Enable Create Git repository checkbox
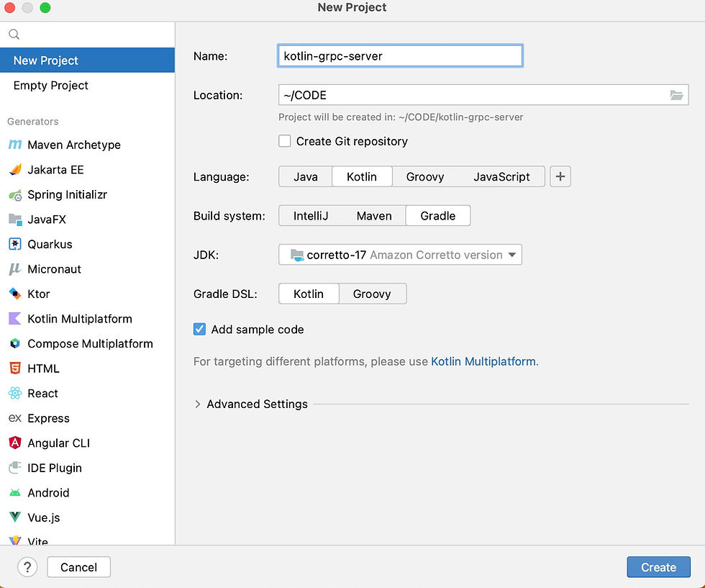The height and width of the screenshot is (588, 705). point(285,141)
